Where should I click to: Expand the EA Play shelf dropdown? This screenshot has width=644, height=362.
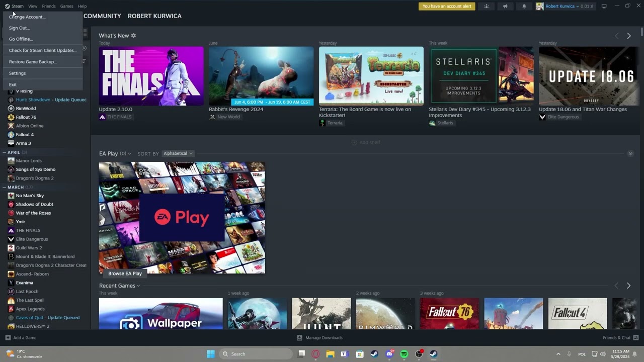[x=129, y=154]
